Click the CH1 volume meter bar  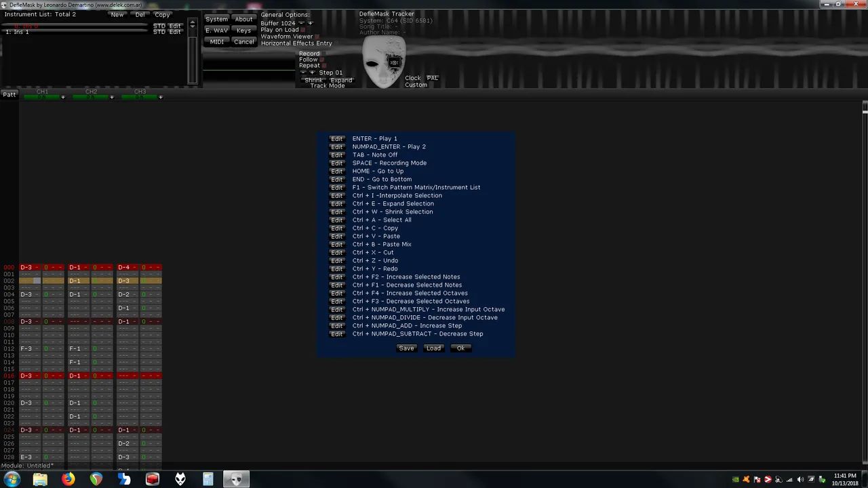pos(41,98)
